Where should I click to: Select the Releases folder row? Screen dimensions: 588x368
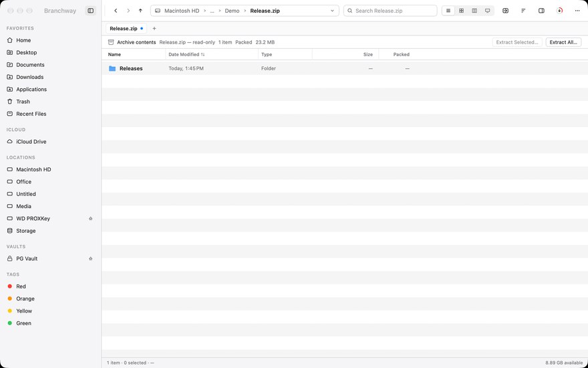[x=345, y=68]
